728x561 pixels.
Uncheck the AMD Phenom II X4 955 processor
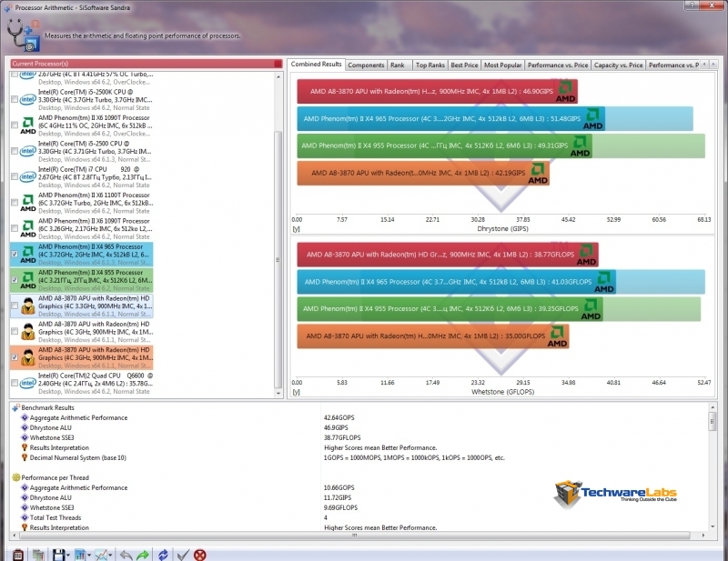coord(15,281)
